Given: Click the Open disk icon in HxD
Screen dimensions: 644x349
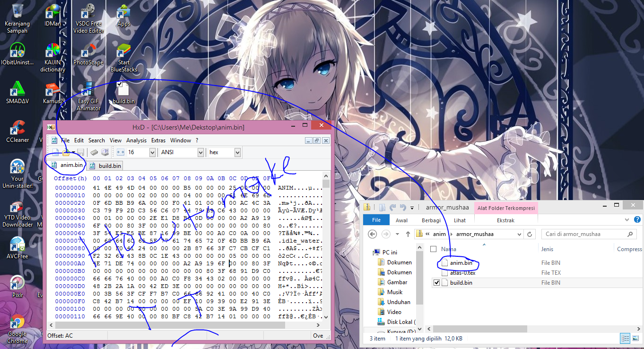Looking at the screenshot, I should point(105,152).
